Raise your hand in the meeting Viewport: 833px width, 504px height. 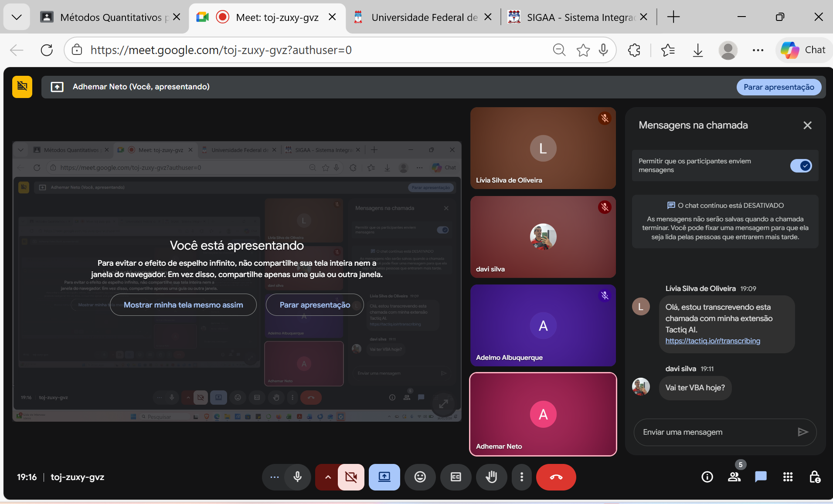(492, 477)
